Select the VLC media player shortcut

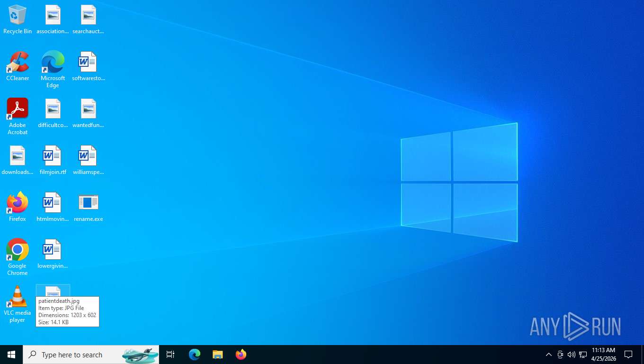18,304
